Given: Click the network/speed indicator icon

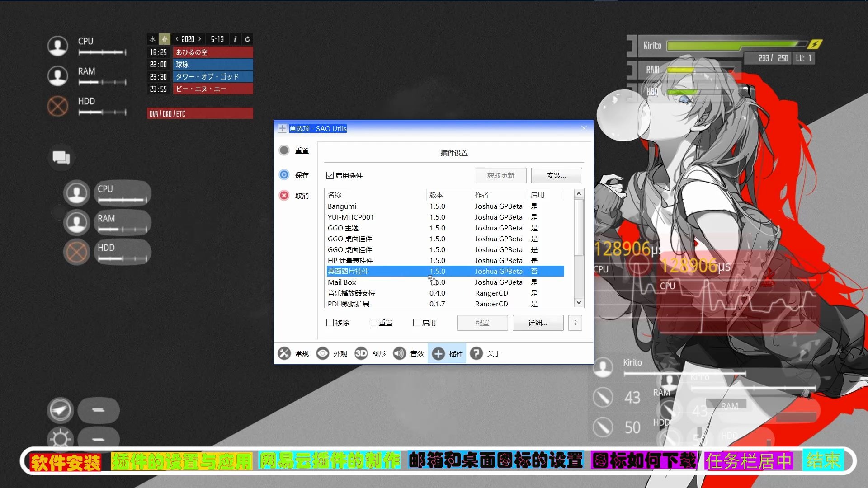Looking at the screenshot, I should pos(59,410).
